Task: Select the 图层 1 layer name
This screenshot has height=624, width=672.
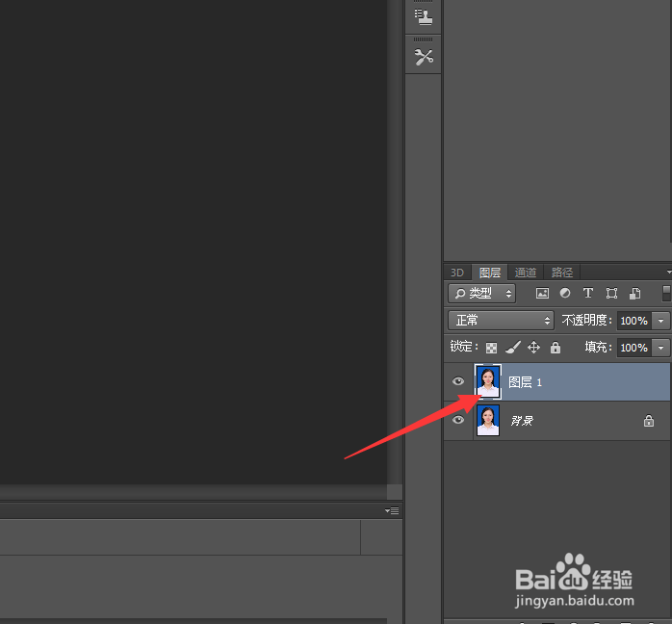Action: point(525,382)
